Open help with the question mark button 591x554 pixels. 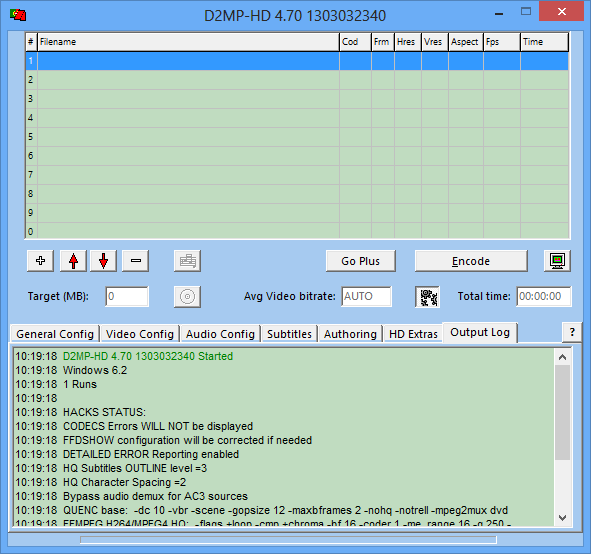[x=572, y=332]
